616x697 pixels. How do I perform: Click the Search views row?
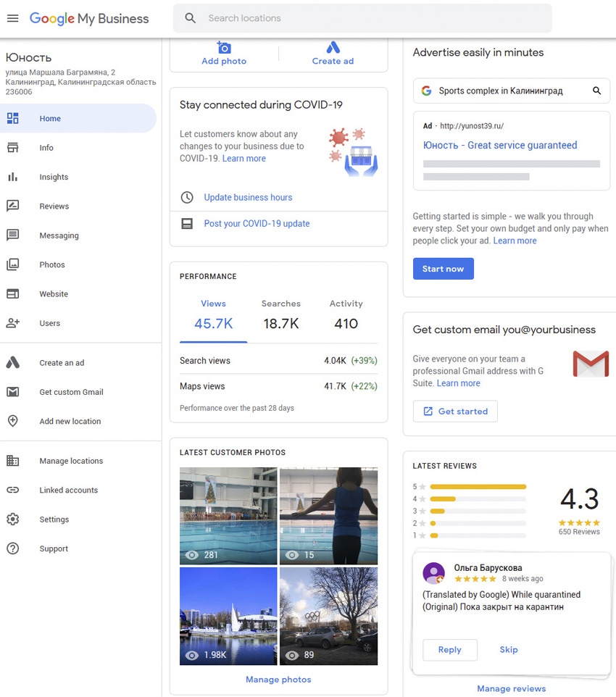[x=278, y=361]
